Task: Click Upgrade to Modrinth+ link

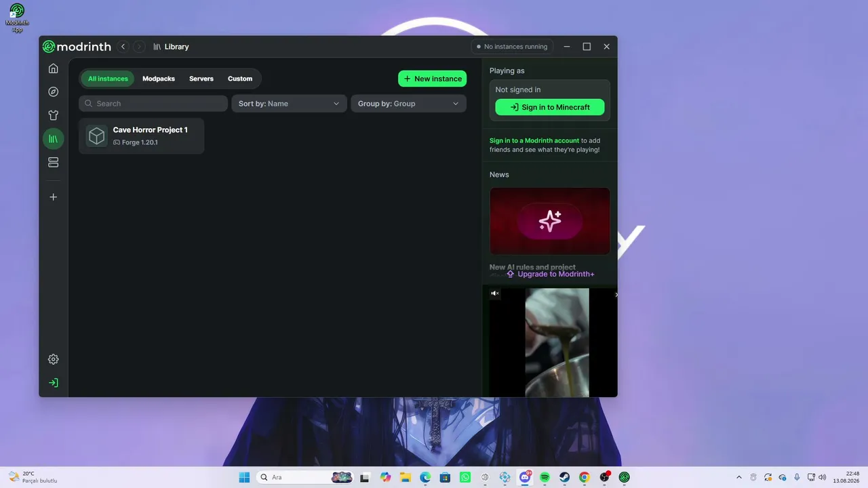Action: pos(550,274)
